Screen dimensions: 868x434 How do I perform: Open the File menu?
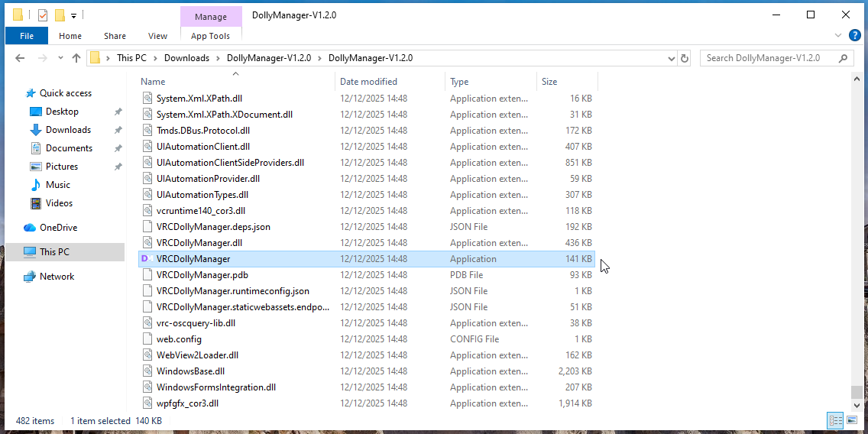coord(27,36)
